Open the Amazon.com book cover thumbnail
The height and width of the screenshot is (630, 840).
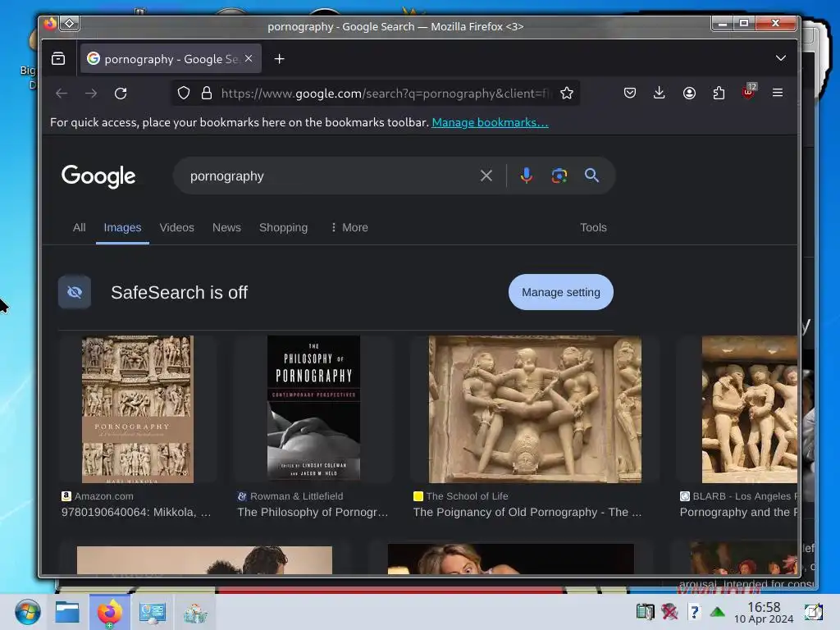pos(138,409)
